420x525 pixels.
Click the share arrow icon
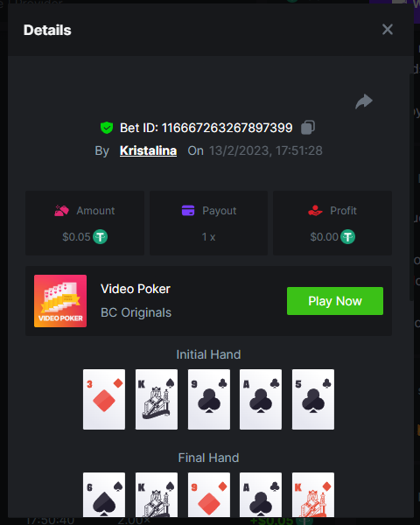[x=364, y=101]
